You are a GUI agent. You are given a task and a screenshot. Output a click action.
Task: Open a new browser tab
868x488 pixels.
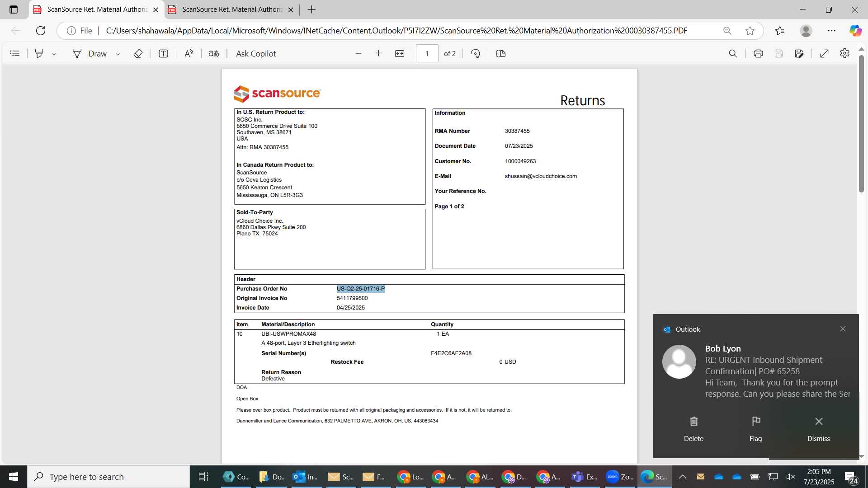[312, 9]
